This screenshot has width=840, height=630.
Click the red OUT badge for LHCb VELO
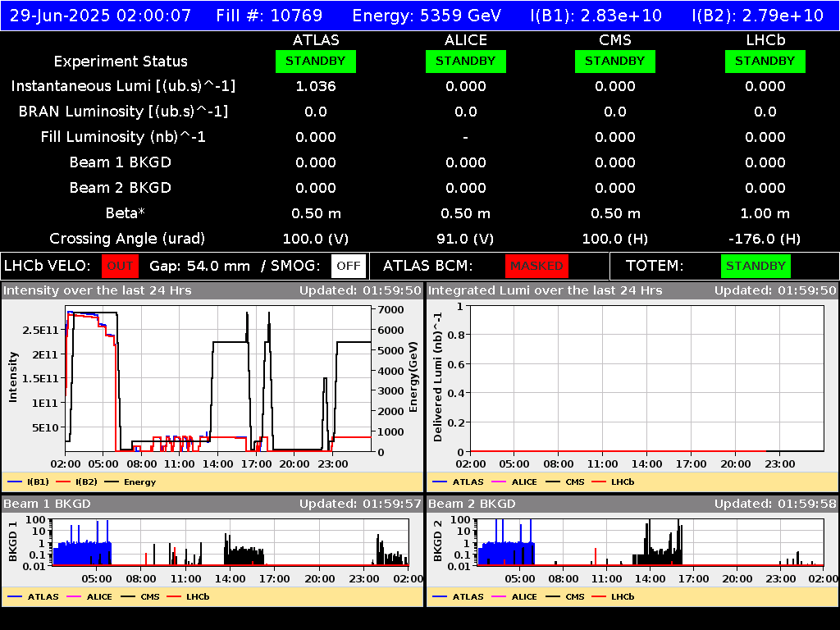click(120, 266)
